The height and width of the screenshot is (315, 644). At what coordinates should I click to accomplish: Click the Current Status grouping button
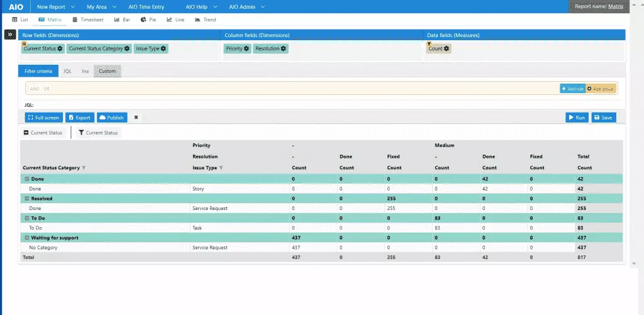pos(43,133)
